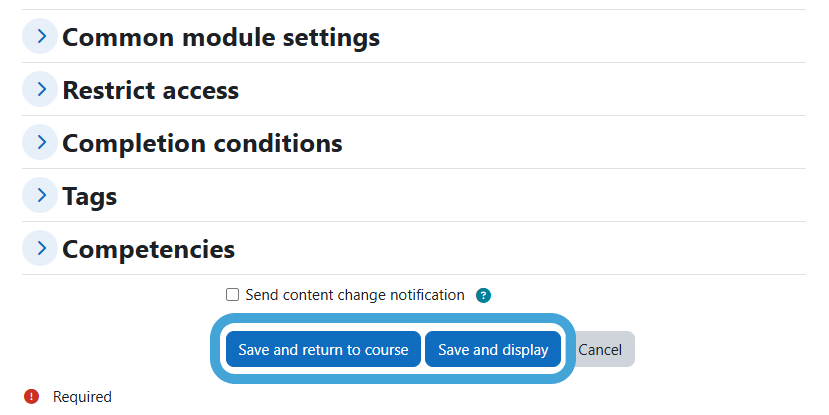
Task: Click Save and return to course
Action: 323,349
